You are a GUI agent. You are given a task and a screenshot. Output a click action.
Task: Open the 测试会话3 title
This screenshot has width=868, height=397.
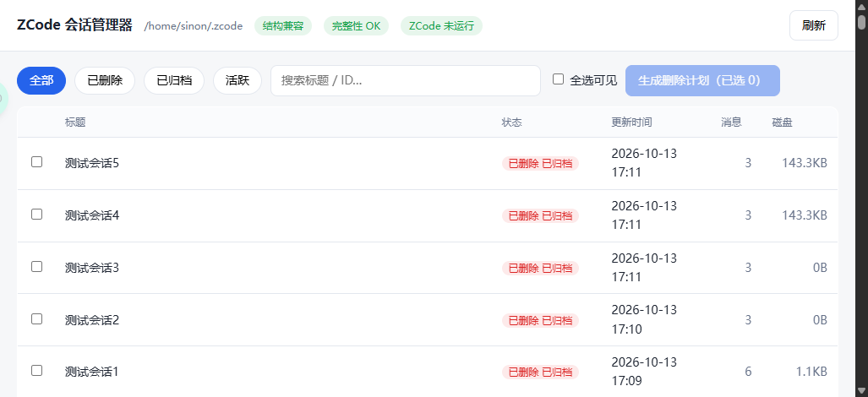coord(92,268)
